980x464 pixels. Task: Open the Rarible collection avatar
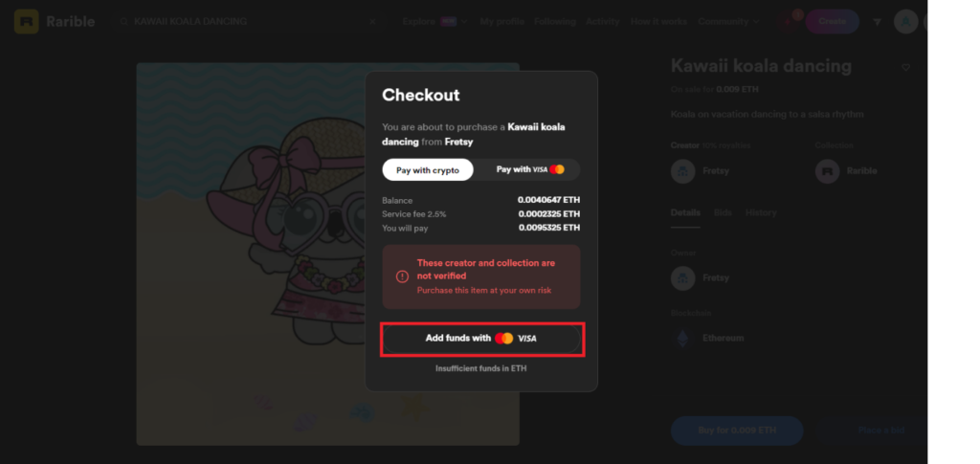coord(827,171)
